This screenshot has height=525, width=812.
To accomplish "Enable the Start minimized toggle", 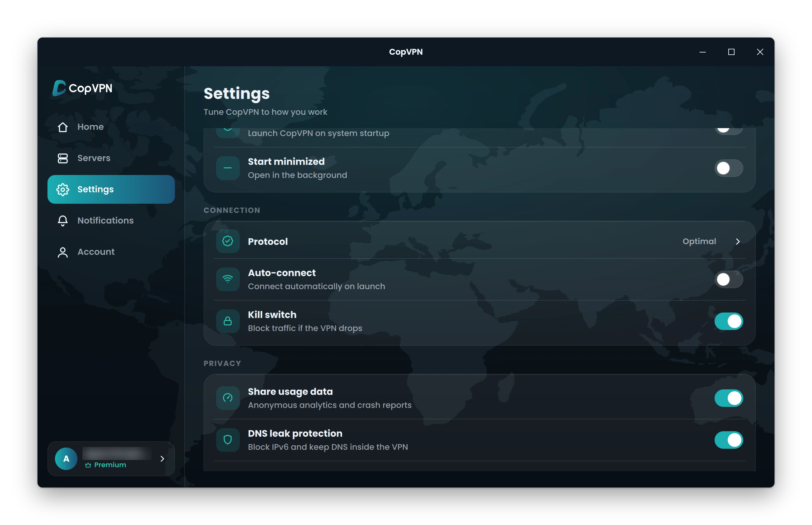I will click(729, 168).
